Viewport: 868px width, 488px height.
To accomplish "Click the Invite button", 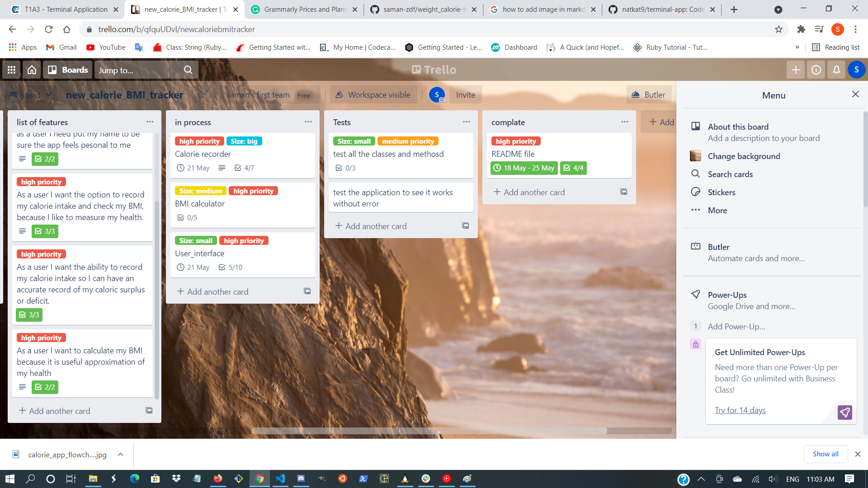I will coord(464,95).
